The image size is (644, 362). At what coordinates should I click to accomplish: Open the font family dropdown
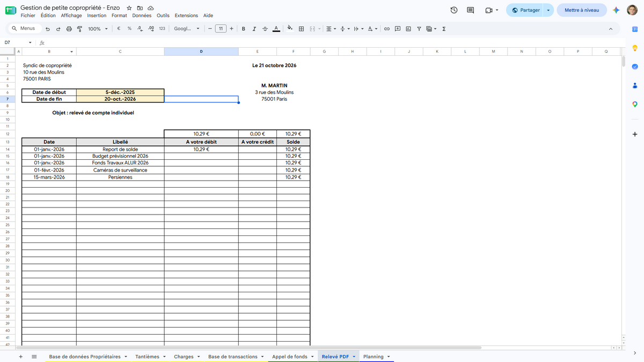coord(187,28)
